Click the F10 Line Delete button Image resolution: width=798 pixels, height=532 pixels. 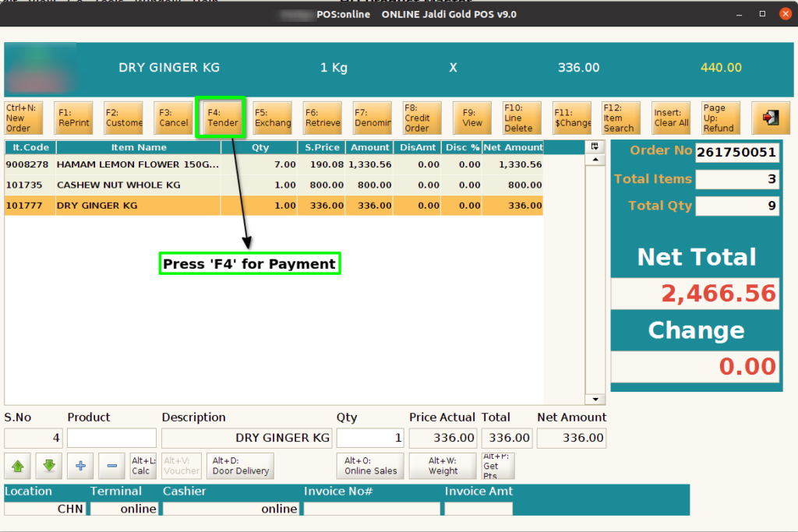[x=522, y=118]
